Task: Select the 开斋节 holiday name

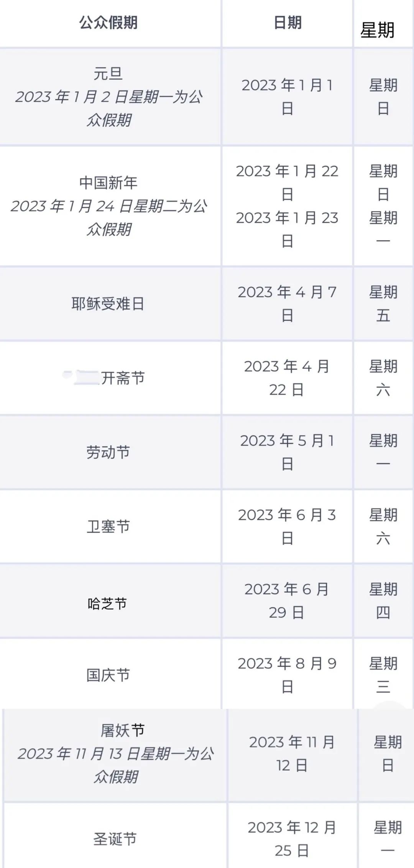Action: point(123,378)
